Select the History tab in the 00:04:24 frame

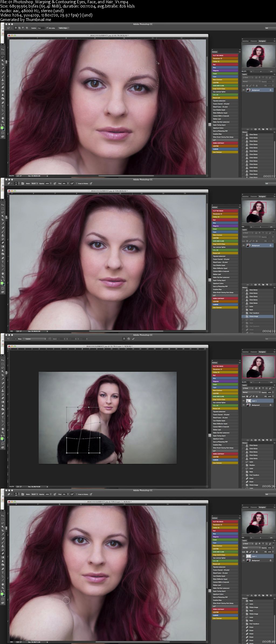[x=244, y=288]
